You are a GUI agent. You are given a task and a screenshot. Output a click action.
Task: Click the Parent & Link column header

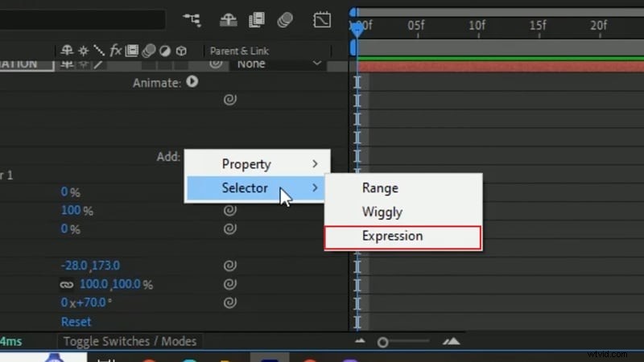tap(239, 51)
